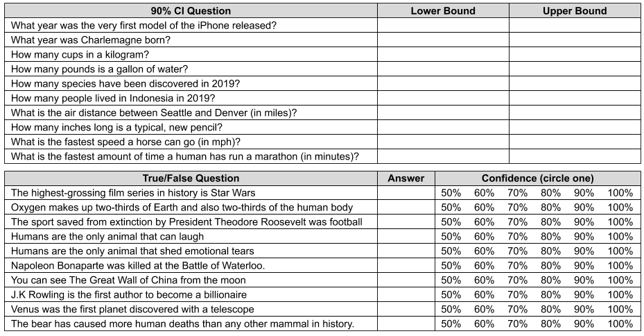The image size is (644, 336).
Task: Click the True/False Question column header
Action: coord(191,178)
